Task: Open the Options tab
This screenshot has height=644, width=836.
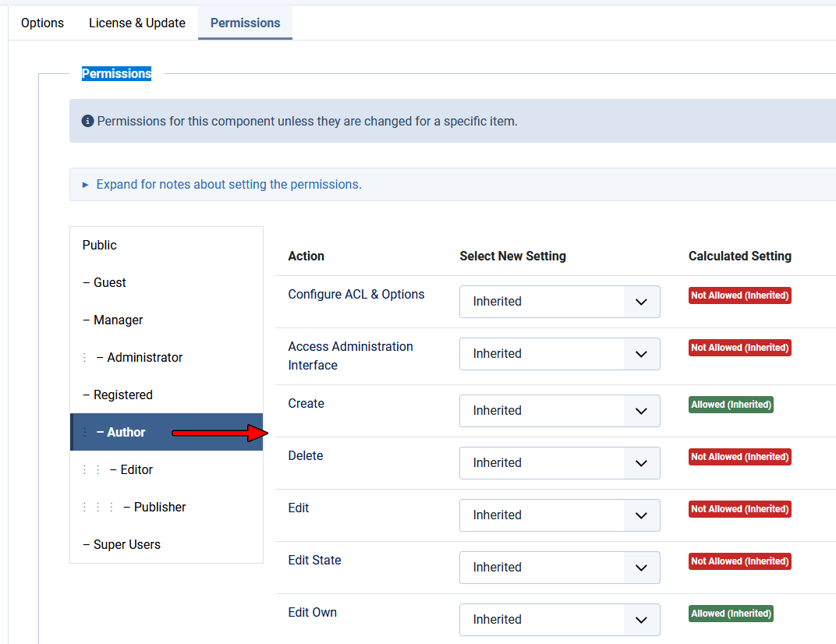Action: coord(42,23)
